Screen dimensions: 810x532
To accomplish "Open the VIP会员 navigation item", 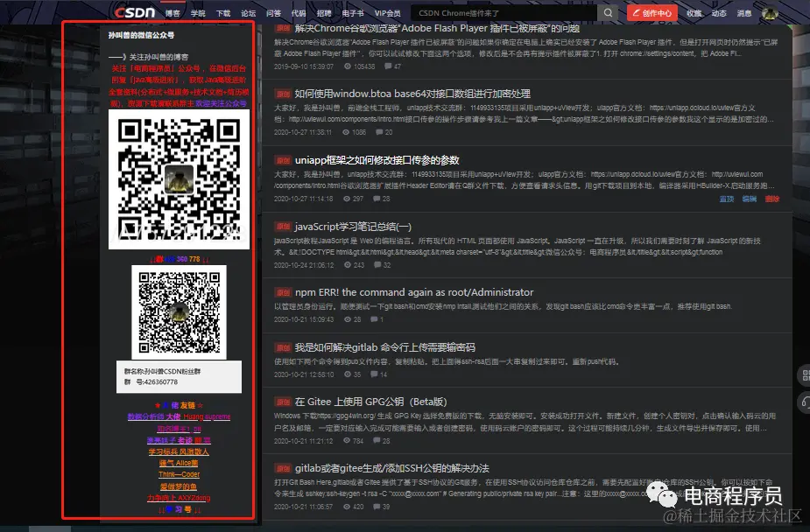I will pyautogui.click(x=387, y=13).
